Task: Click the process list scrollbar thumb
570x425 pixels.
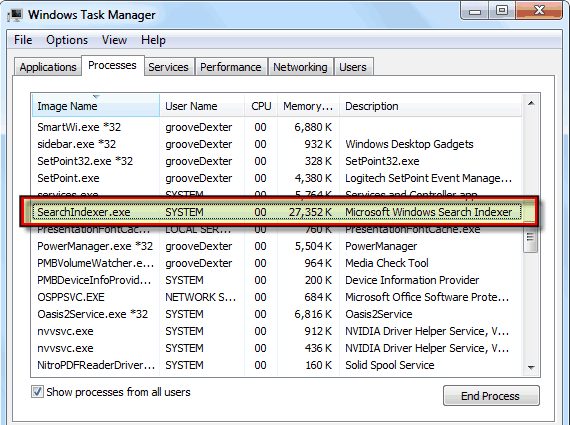Action: pos(530,237)
